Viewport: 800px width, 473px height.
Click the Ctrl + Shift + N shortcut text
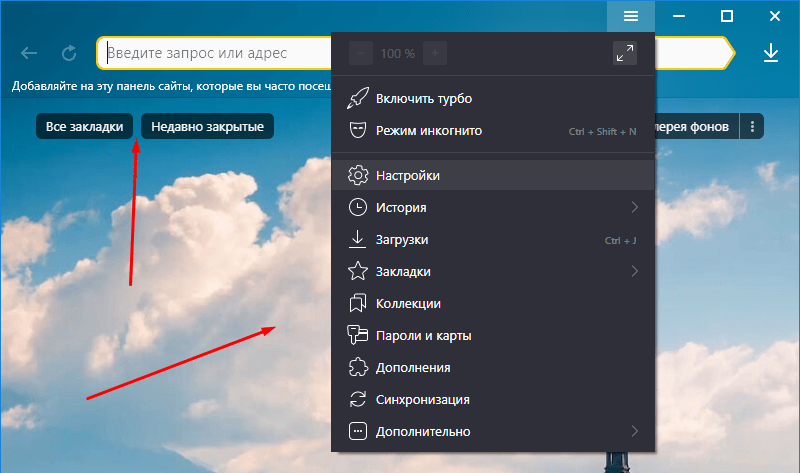[x=602, y=131]
